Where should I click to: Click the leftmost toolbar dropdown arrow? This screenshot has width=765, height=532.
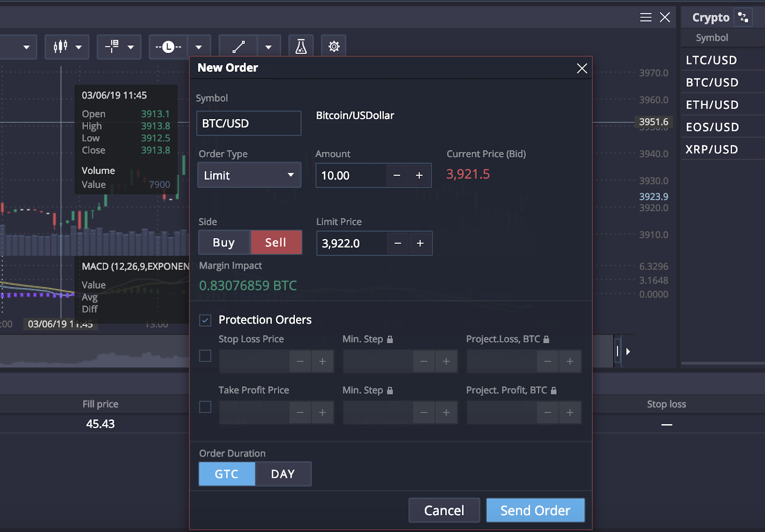(26, 47)
